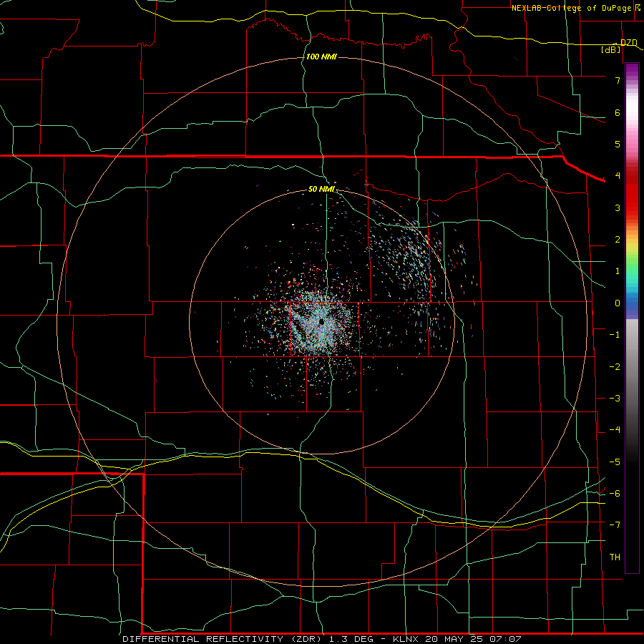
Task: Click the -7 value on the scale
Action: (x=615, y=525)
